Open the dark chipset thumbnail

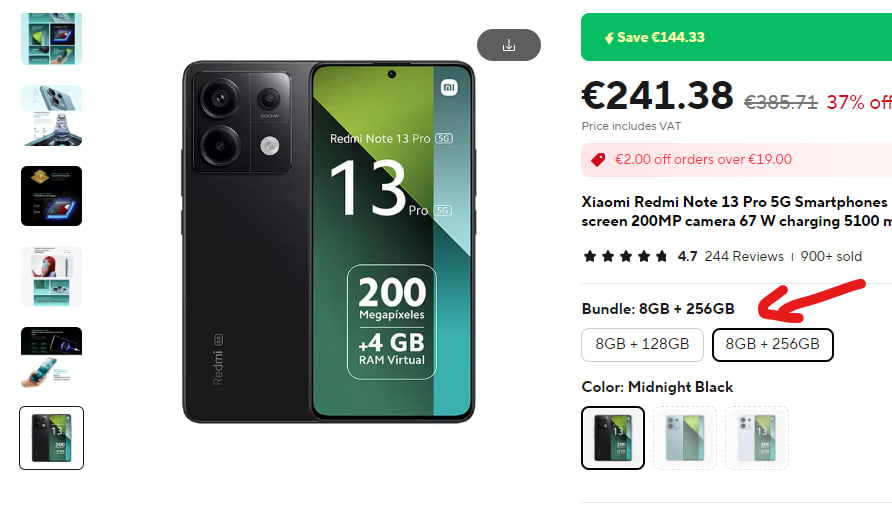(x=51, y=196)
